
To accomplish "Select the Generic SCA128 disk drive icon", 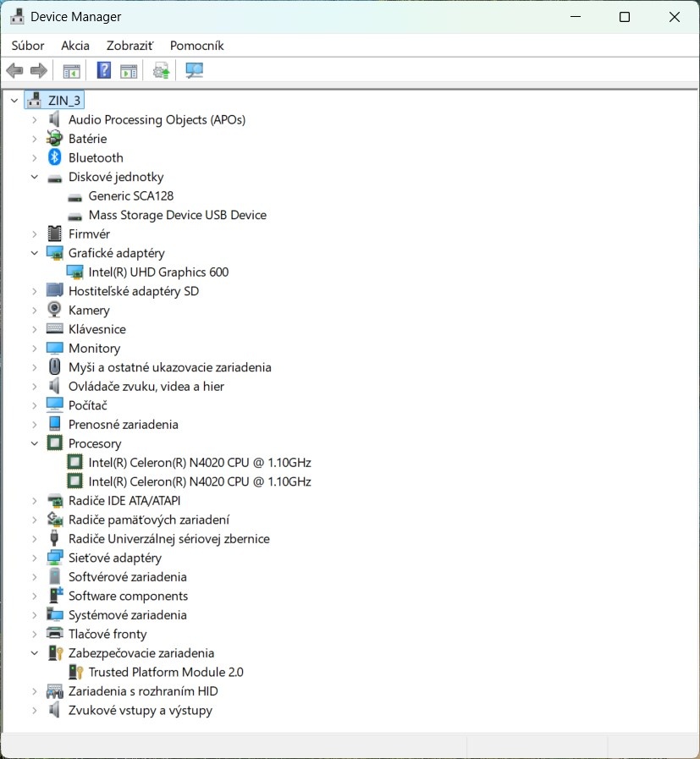I will (74, 195).
